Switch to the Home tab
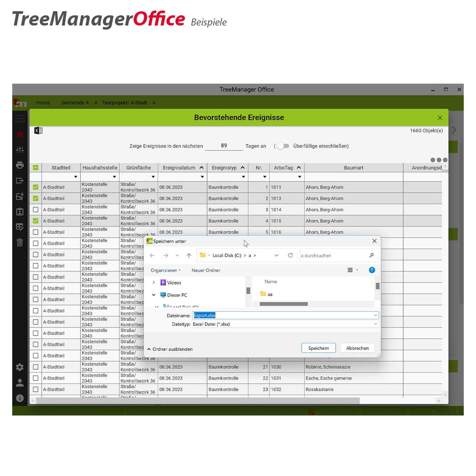 click(x=43, y=103)
